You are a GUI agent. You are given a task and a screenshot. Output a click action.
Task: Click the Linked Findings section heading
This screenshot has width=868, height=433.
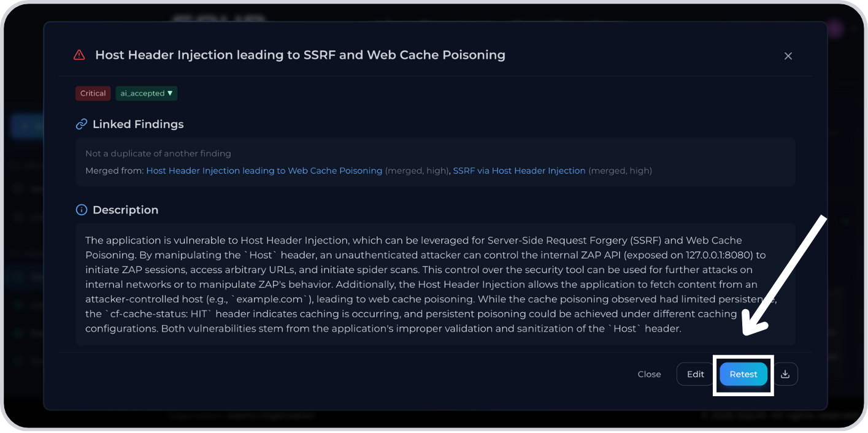point(138,125)
